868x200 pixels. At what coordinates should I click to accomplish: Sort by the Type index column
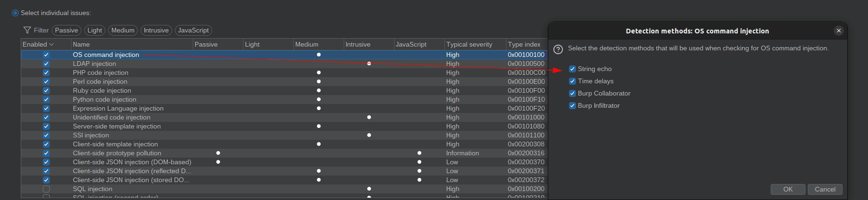(524, 44)
